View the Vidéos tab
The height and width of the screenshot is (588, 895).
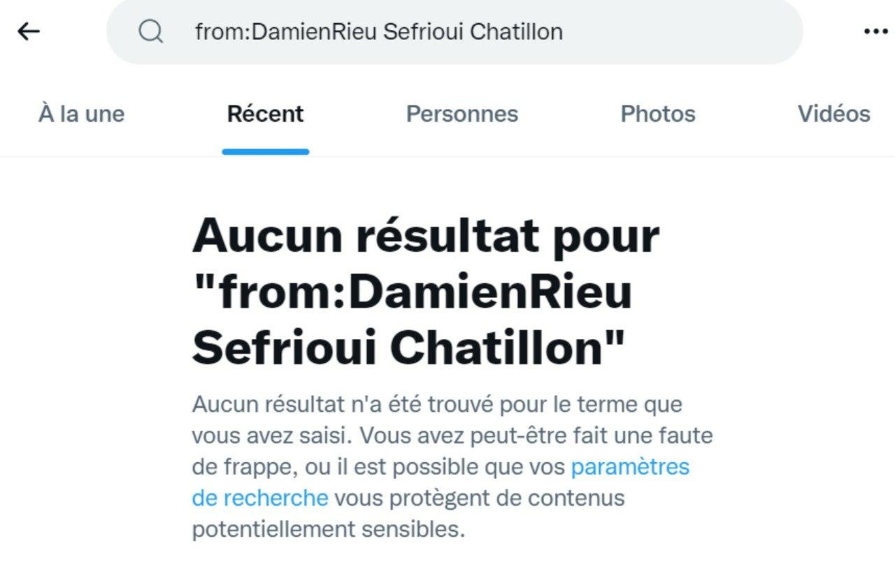point(834,114)
